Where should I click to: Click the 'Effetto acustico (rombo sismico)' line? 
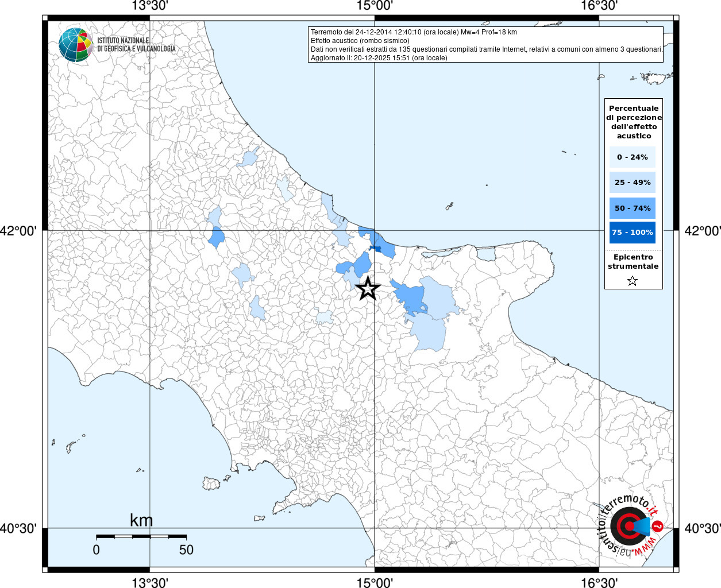point(360,41)
